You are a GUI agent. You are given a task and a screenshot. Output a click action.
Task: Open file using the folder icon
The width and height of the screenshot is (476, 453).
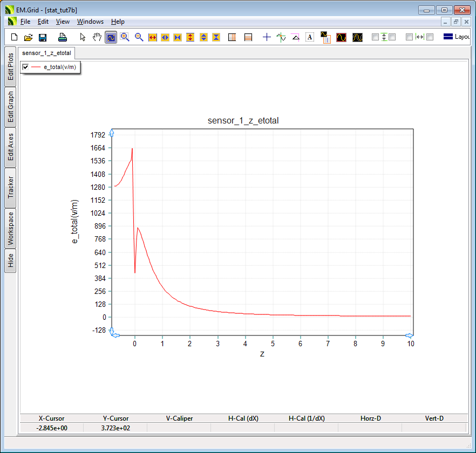coord(29,37)
